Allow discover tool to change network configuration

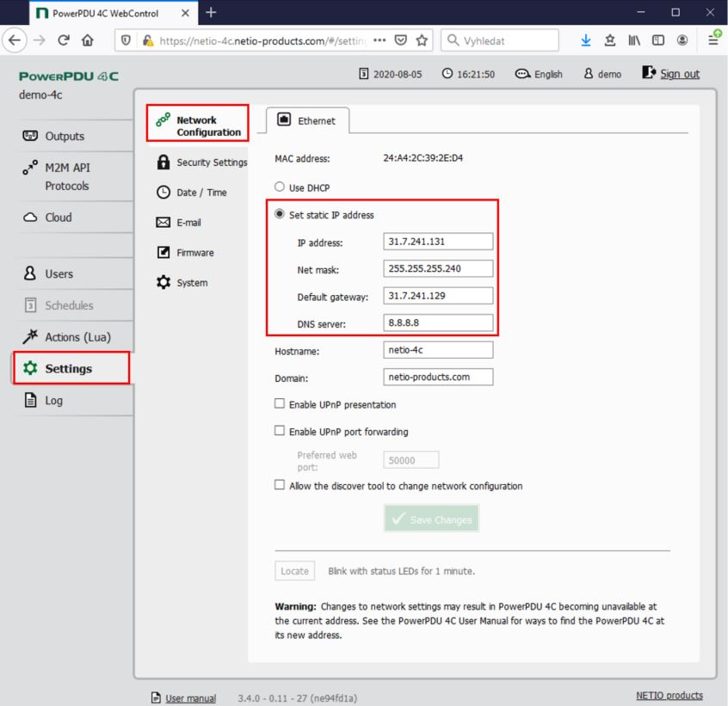[279, 486]
